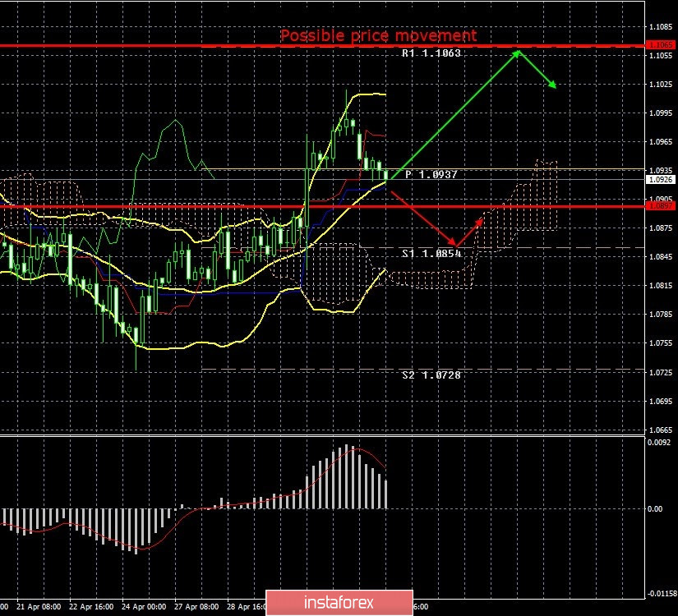This screenshot has height=616, width=678.
Task: Click the instaforex logo banner
Action: 339,603
